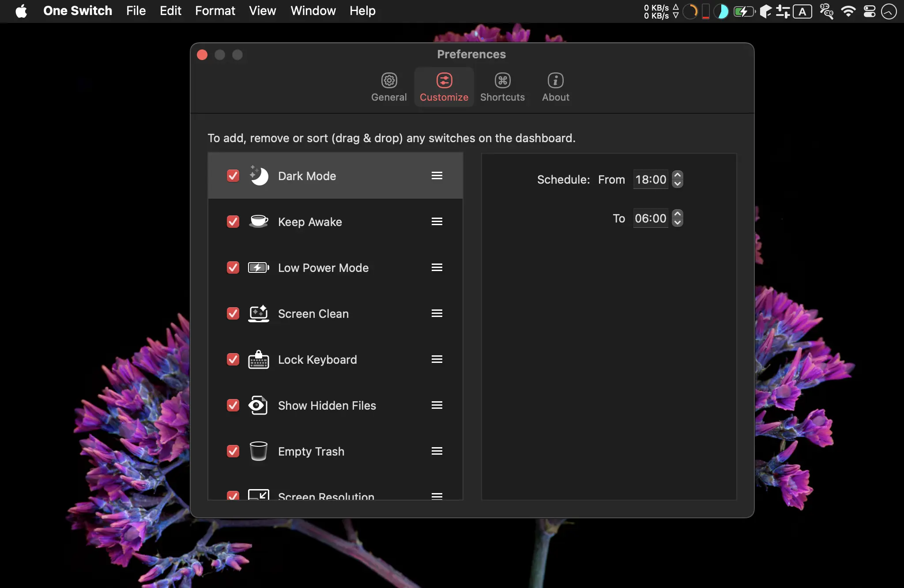The image size is (904, 588).
Task: Switch to the General preferences tab
Action: tap(389, 87)
